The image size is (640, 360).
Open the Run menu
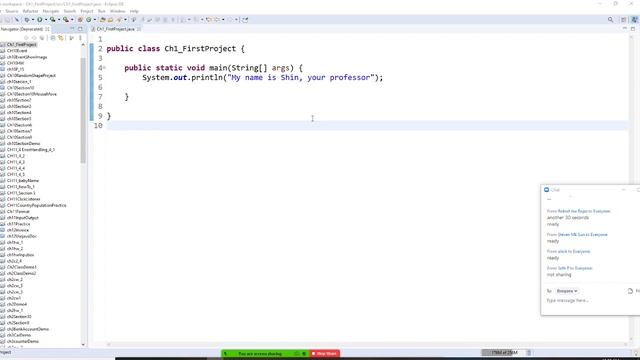click(x=102, y=11)
